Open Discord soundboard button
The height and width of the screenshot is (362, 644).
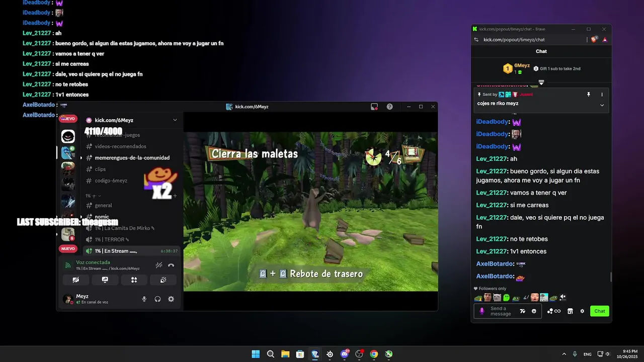[x=164, y=280]
